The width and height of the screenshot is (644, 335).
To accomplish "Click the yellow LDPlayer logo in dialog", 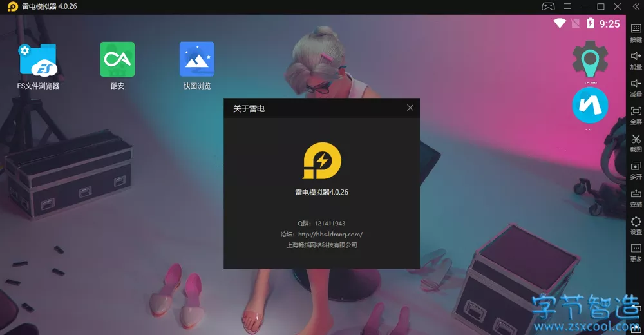I will tap(322, 160).
